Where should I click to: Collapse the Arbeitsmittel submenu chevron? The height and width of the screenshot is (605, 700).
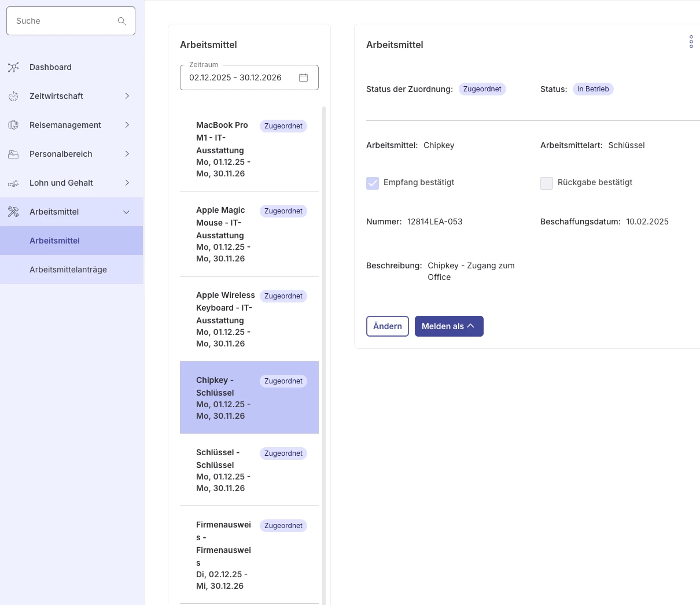(127, 212)
